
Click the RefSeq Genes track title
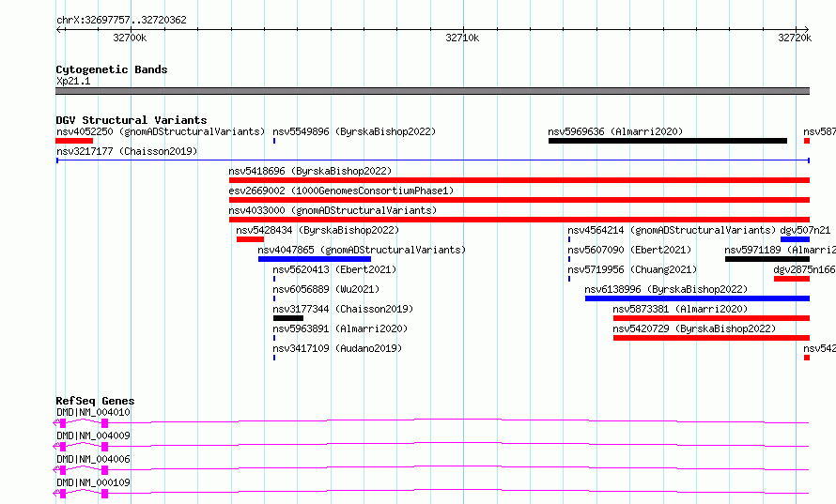[95, 401]
